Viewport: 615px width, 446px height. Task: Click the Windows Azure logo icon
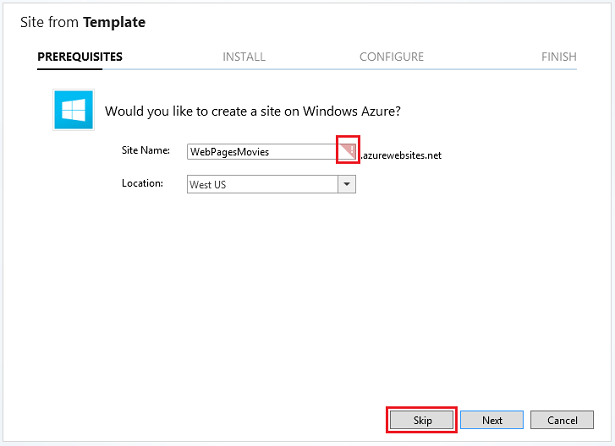click(73, 110)
